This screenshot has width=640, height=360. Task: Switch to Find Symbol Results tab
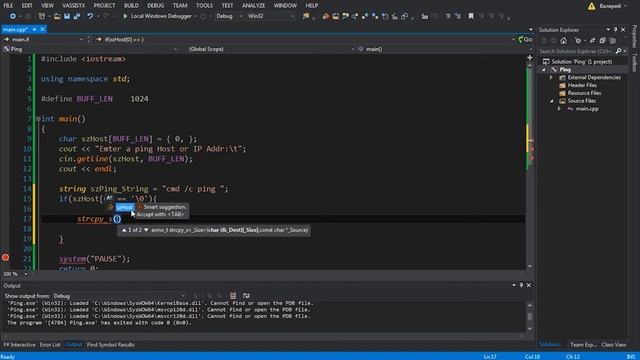pyautogui.click(x=111, y=345)
